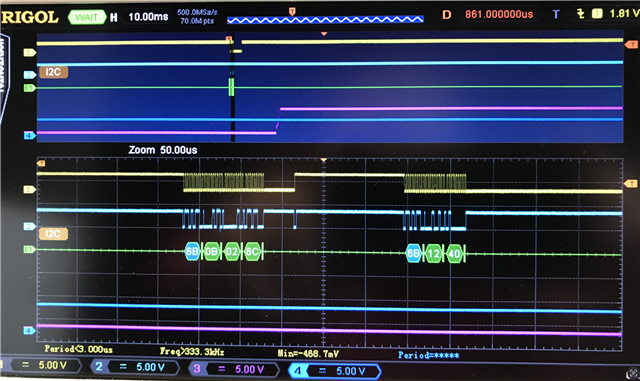The width and height of the screenshot is (640, 381).
Task: Select the decoded 12 data packet
Action: (x=433, y=254)
